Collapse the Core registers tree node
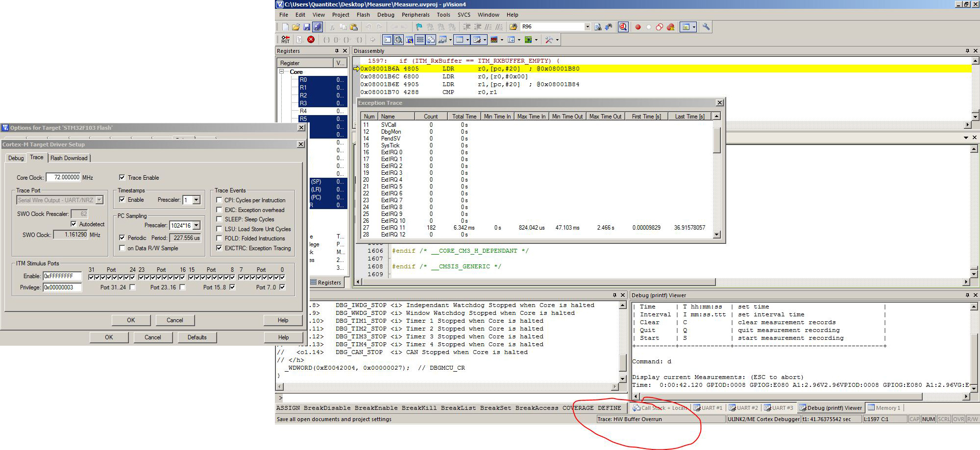The width and height of the screenshot is (980, 450). [282, 72]
